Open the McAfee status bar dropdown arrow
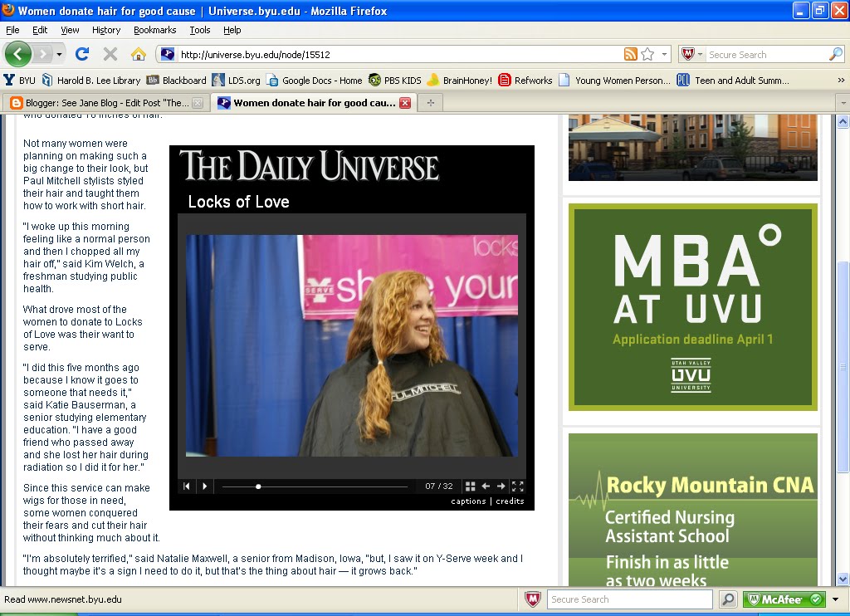This screenshot has width=850, height=616. [x=835, y=599]
